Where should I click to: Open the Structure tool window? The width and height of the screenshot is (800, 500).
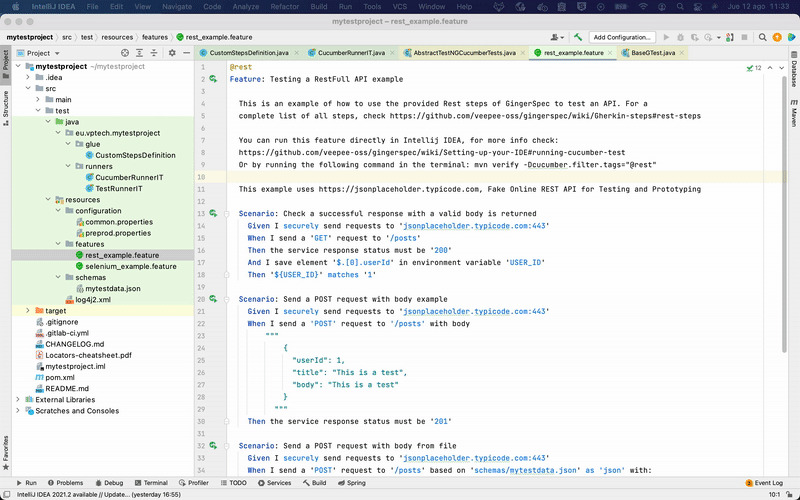tap(6, 108)
